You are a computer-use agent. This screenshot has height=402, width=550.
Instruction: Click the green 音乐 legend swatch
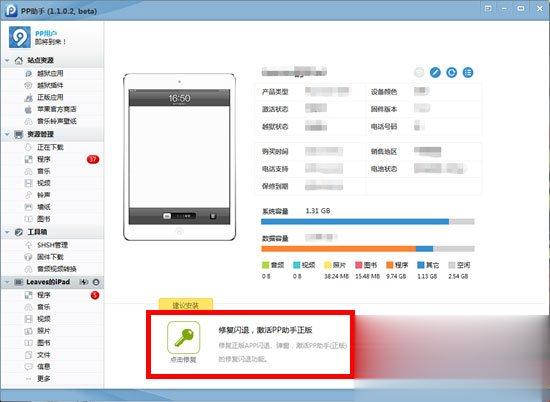point(266,265)
